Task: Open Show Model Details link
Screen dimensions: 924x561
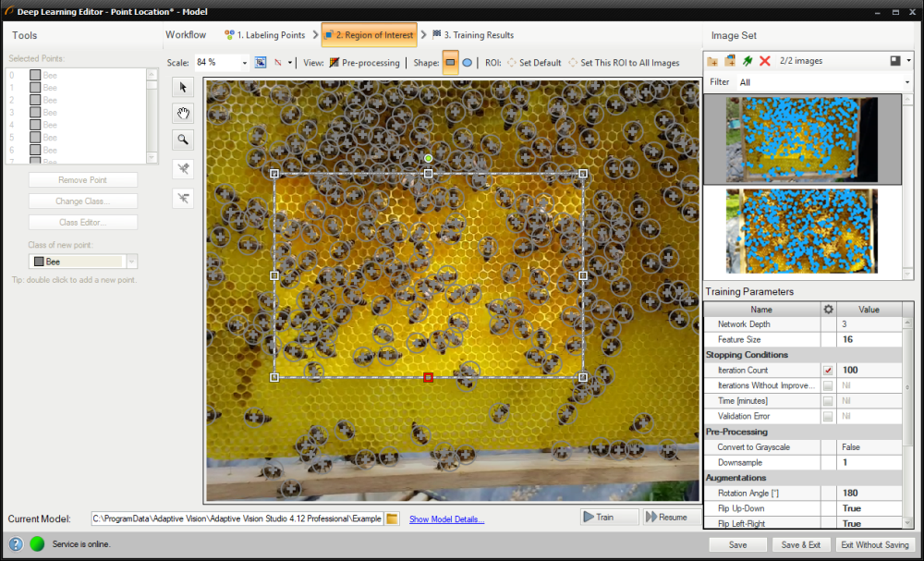Action: pyautogui.click(x=446, y=519)
